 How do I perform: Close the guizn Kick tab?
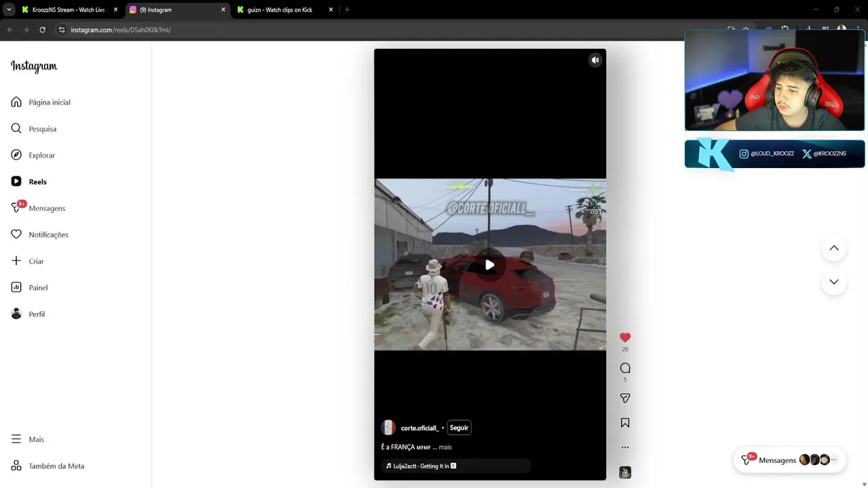point(331,9)
